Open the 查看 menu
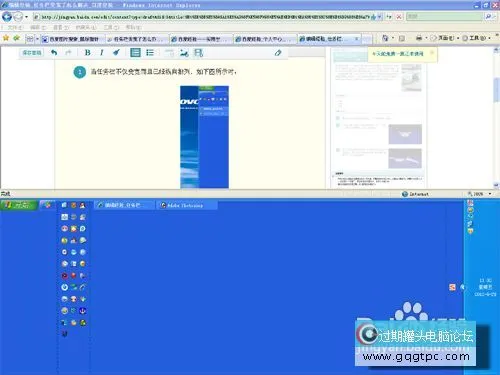 point(61,27)
